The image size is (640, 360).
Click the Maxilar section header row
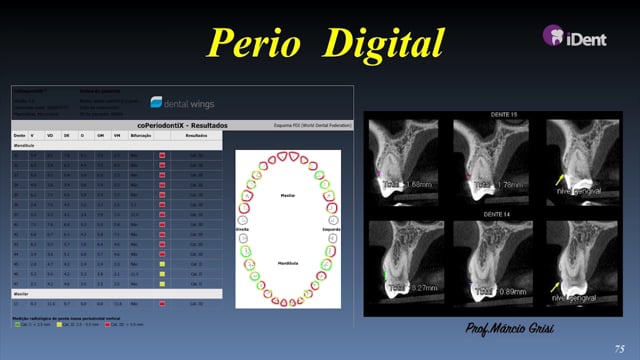117,294
